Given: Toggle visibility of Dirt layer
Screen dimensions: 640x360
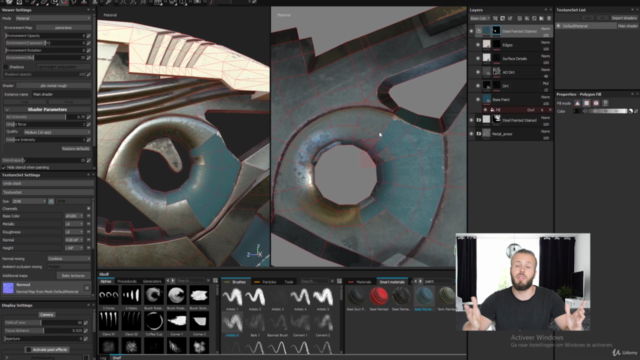Looking at the screenshot, I should click(478, 86).
